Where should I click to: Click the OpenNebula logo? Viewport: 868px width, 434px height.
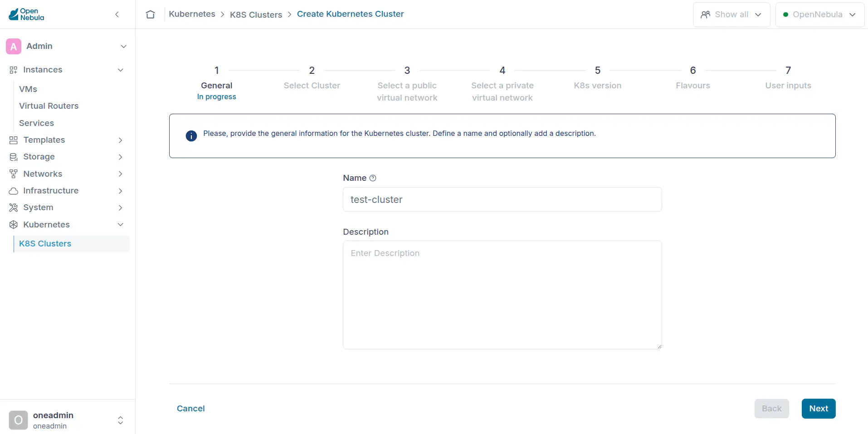click(x=26, y=14)
